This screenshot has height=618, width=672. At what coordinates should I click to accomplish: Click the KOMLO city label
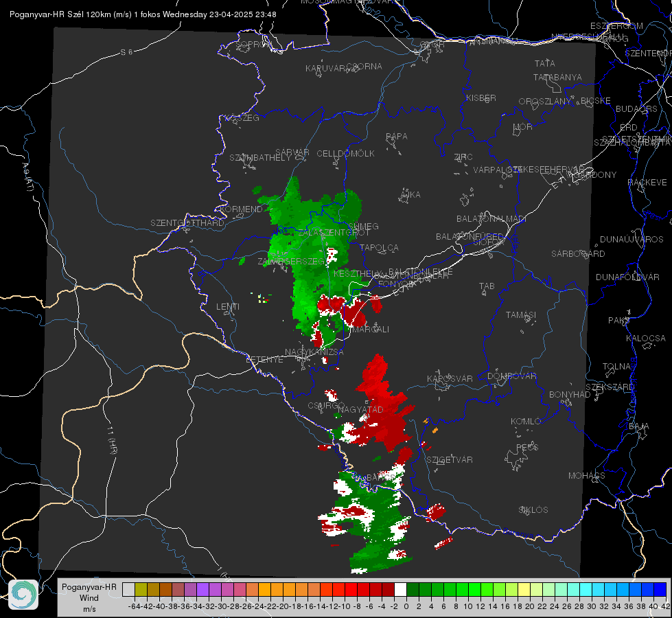click(526, 422)
